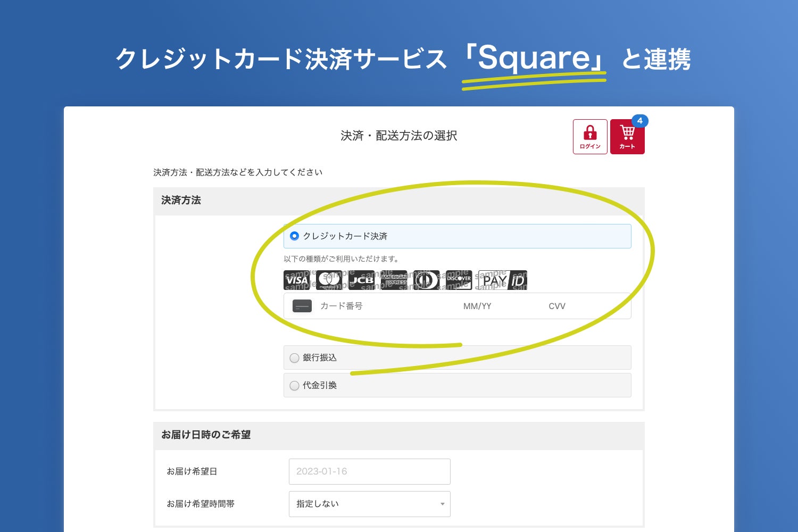Click the VISA card logo
This screenshot has width=798, height=532.
tap(297, 280)
